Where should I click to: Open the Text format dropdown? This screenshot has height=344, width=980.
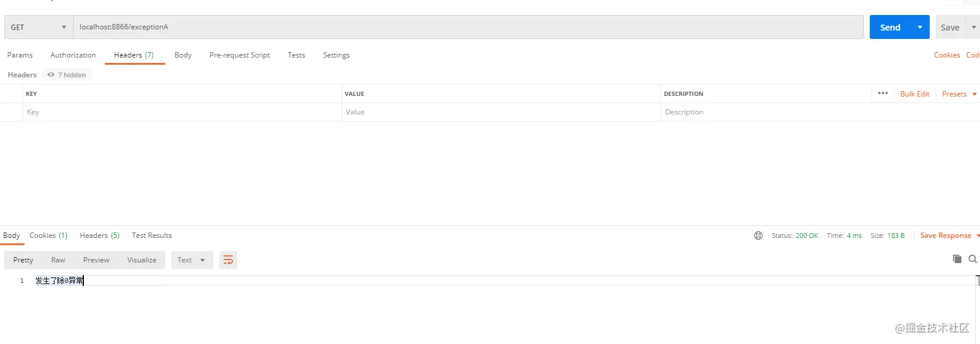pos(192,260)
